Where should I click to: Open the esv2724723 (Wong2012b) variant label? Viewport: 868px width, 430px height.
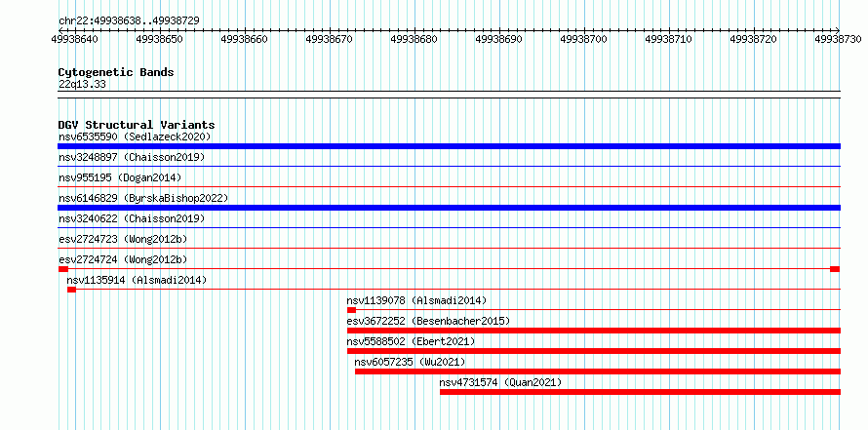click(123, 239)
